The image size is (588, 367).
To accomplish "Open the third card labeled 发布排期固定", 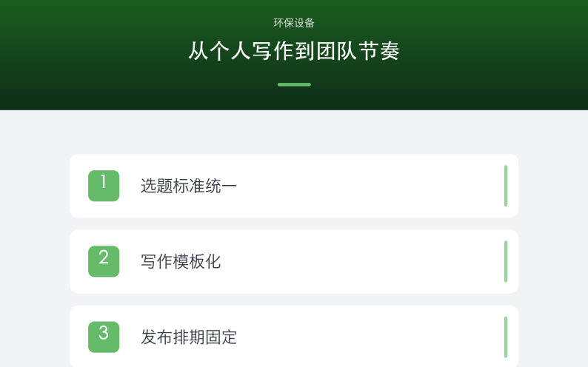I will (x=294, y=336).
